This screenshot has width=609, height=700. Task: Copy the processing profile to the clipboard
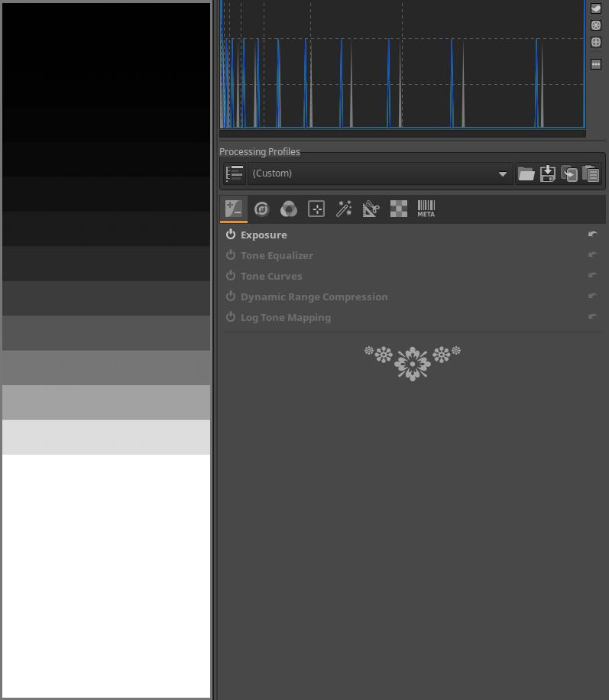[569, 174]
